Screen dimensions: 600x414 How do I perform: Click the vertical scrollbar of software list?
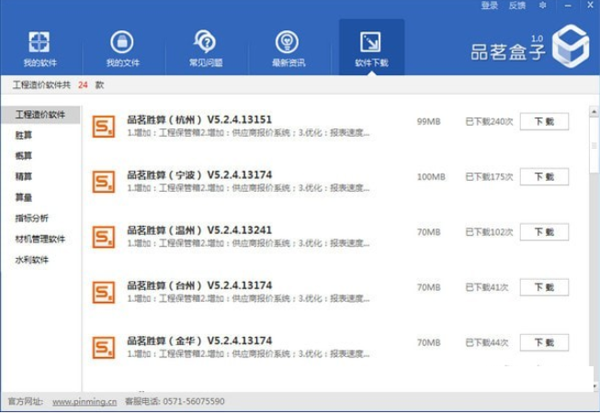pos(594,150)
